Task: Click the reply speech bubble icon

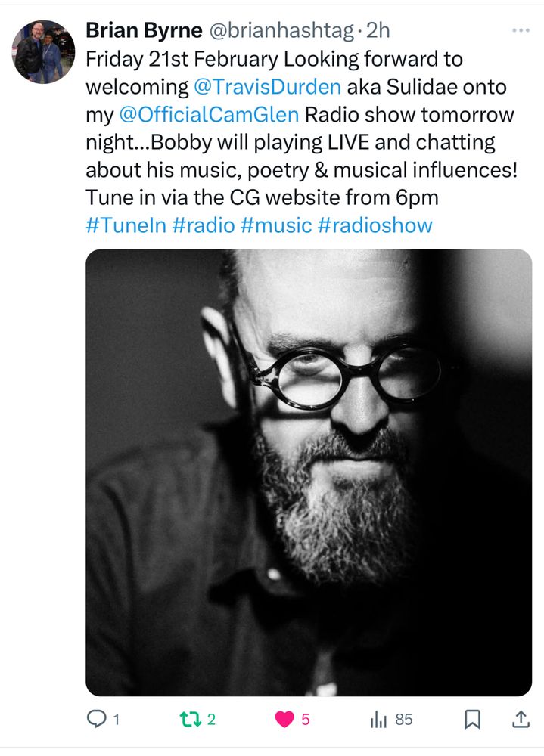Action: (96, 719)
